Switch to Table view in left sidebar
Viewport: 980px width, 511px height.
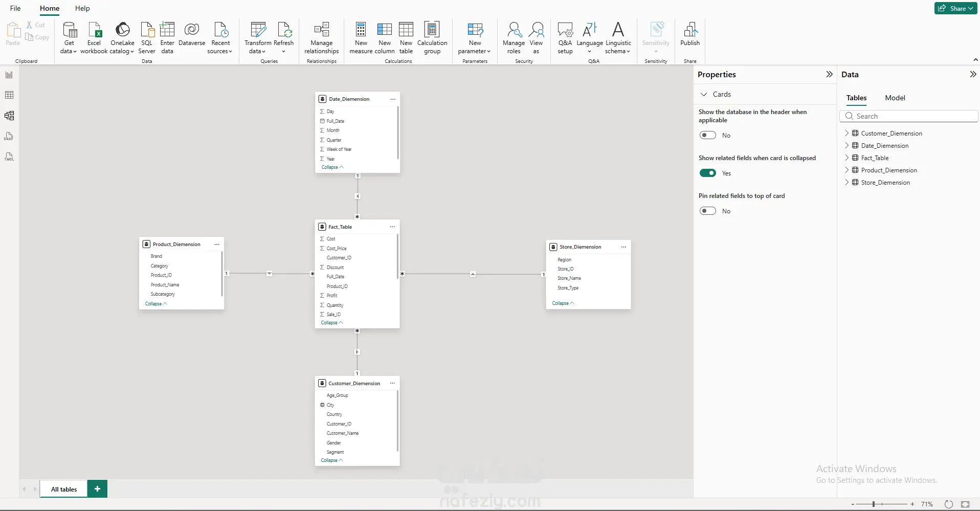point(9,95)
